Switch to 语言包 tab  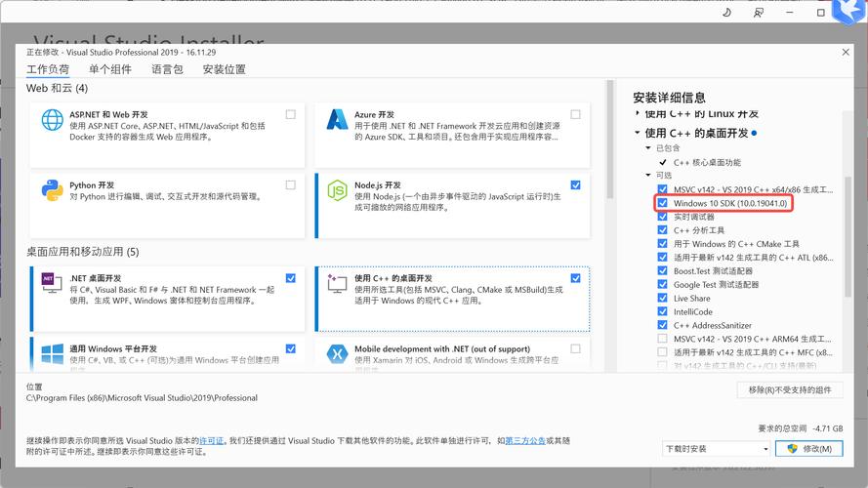[x=167, y=69]
